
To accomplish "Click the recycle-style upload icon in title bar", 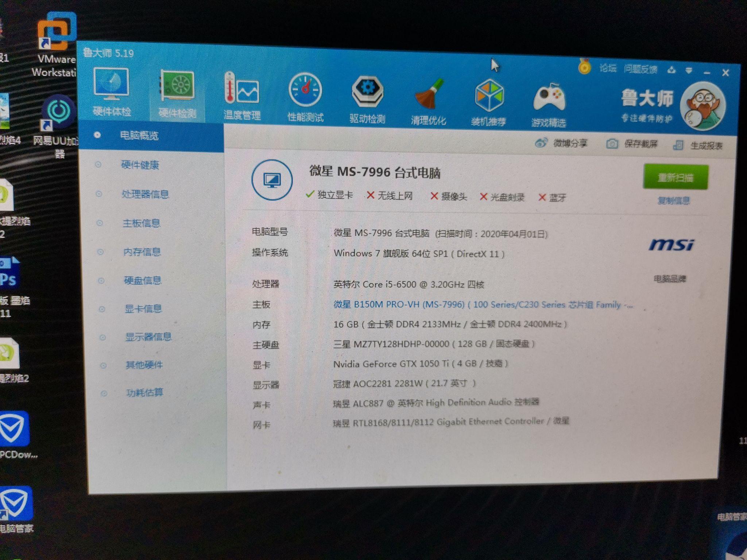I will pyautogui.click(x=671, y=70).
